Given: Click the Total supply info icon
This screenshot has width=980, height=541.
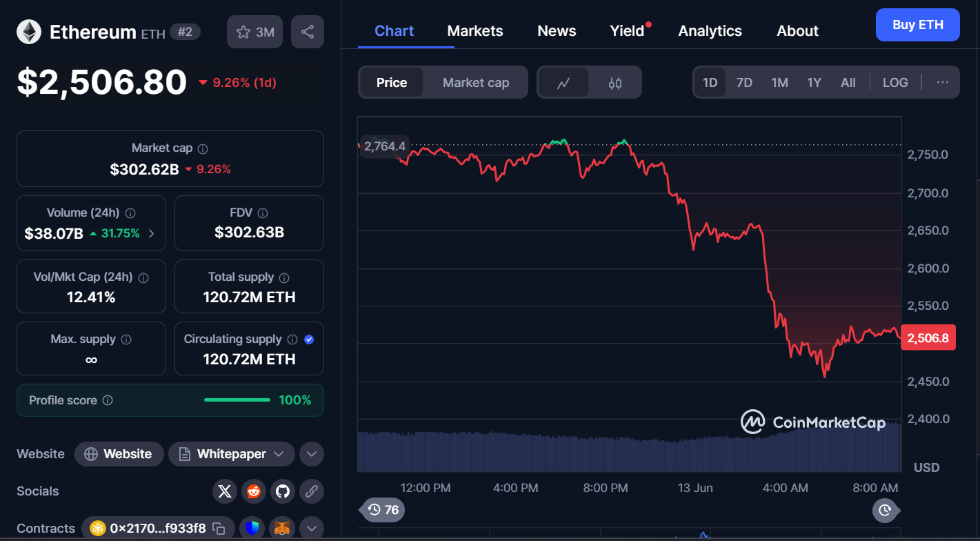Looking at the screenshot, I should (x=284, y=277).
